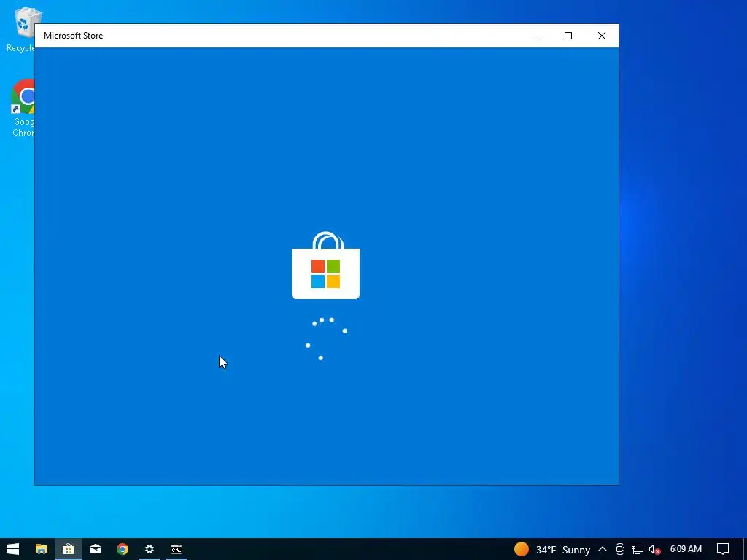Open the Windows Start menu
The height and width of the screenshot is (560, 747).
pyautogui.click(x=13, y=549)
